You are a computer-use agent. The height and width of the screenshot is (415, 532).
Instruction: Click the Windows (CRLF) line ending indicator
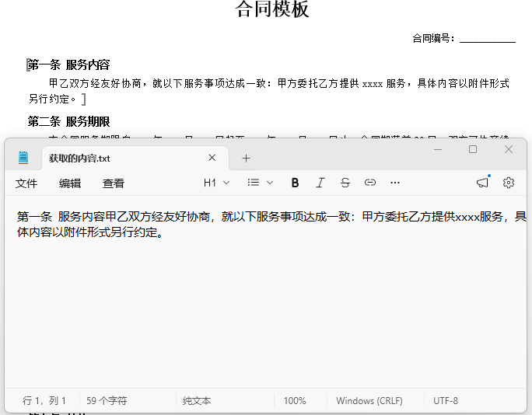[369, 401]
